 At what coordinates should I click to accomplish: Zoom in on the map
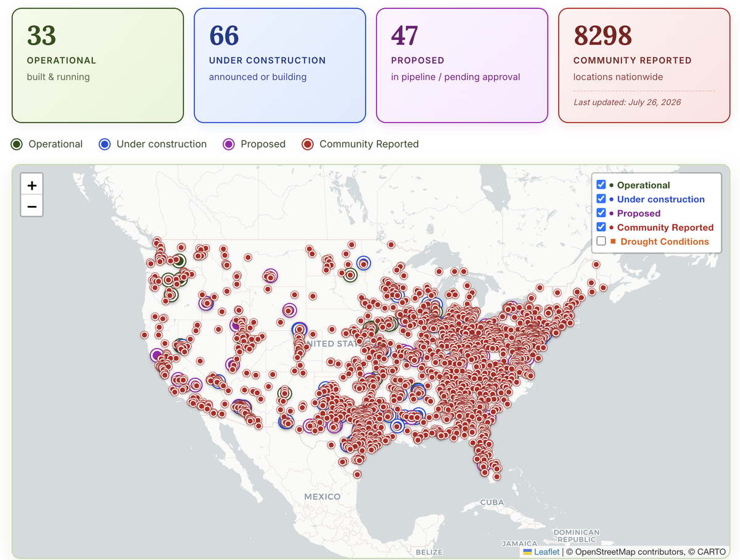(x=32, y=185)
